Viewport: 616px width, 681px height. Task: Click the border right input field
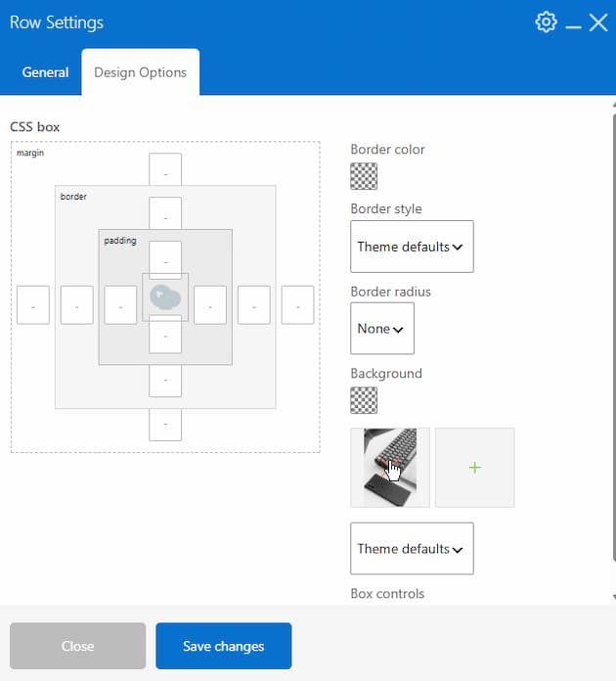coord(254,305)
